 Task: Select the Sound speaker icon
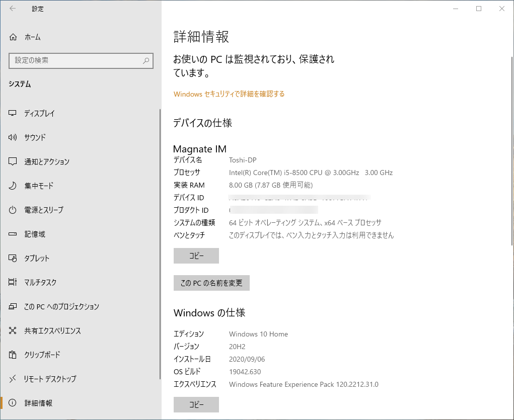[x=13, y=137]
